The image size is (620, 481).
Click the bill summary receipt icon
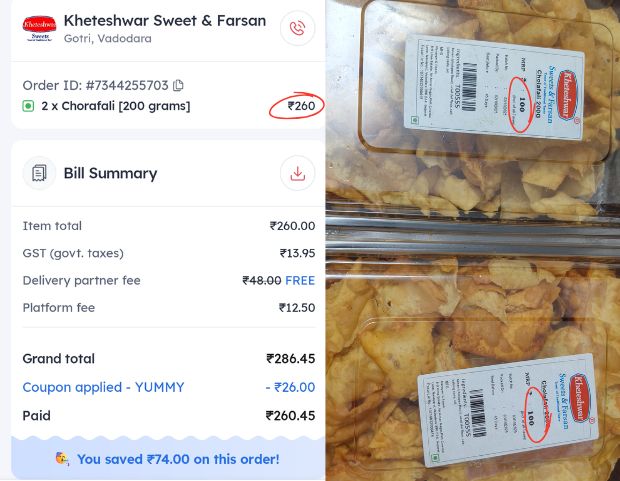tap(39, 173)
